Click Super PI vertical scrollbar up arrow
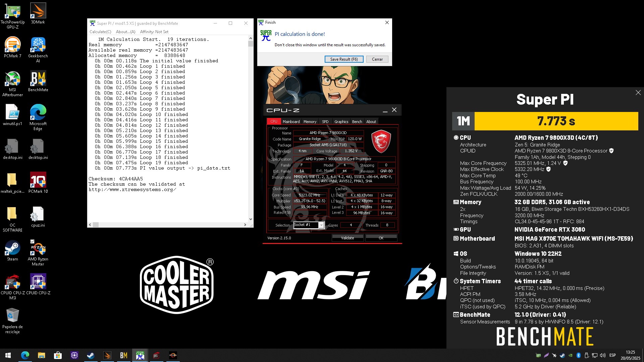The image size is (644, 362). click(251, 39)
